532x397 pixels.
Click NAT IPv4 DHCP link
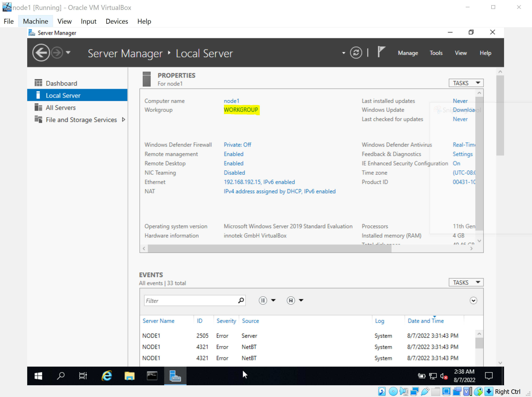280,191
